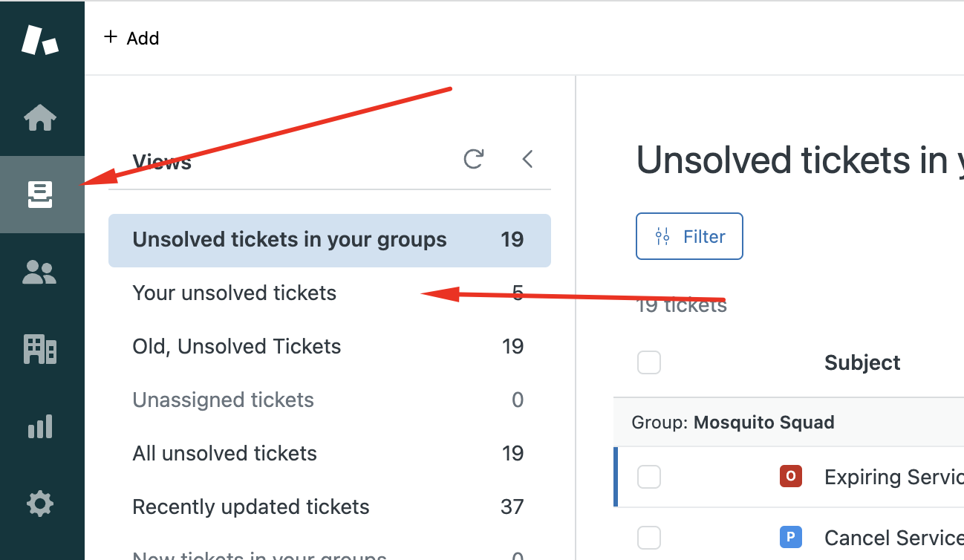Open the Home dashboard icon
Image resolution: width=964 pixels, height=560 pixels.
(40, 117)
